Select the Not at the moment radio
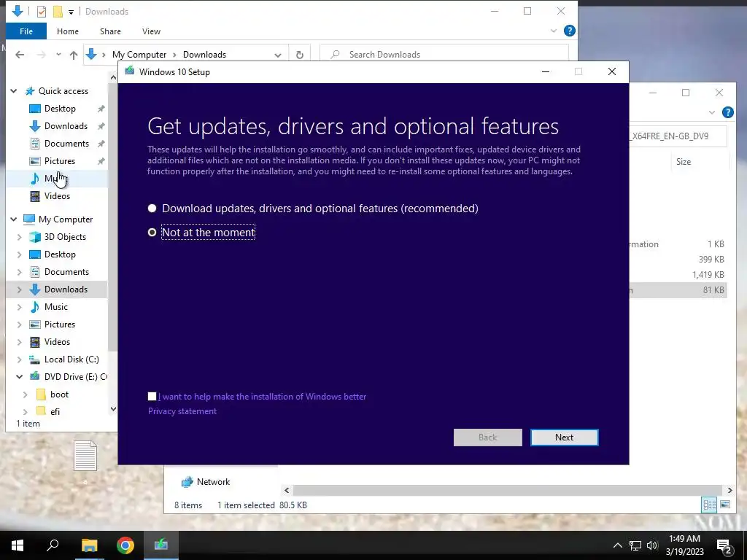Viewport: 747px width, 560px height. coord(152,233)
